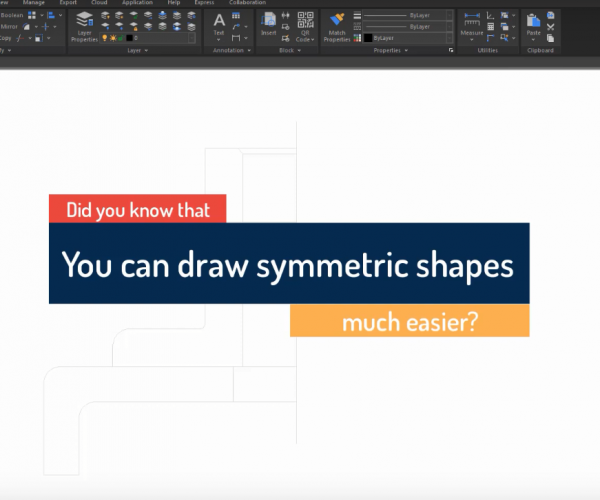Click the align icon right of Boolean
This screenshot has width=600, height=500.
point(51,15)
